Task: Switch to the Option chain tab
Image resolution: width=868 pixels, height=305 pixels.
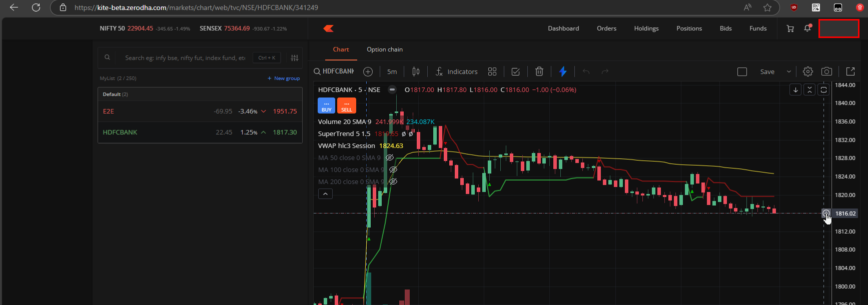Action: (385, 49)
